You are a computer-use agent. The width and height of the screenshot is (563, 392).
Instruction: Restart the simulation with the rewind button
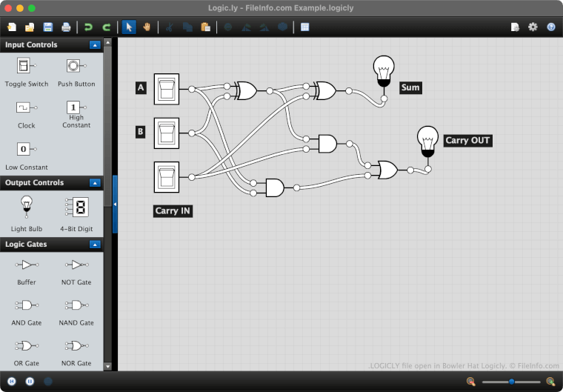tap(11, 381)
